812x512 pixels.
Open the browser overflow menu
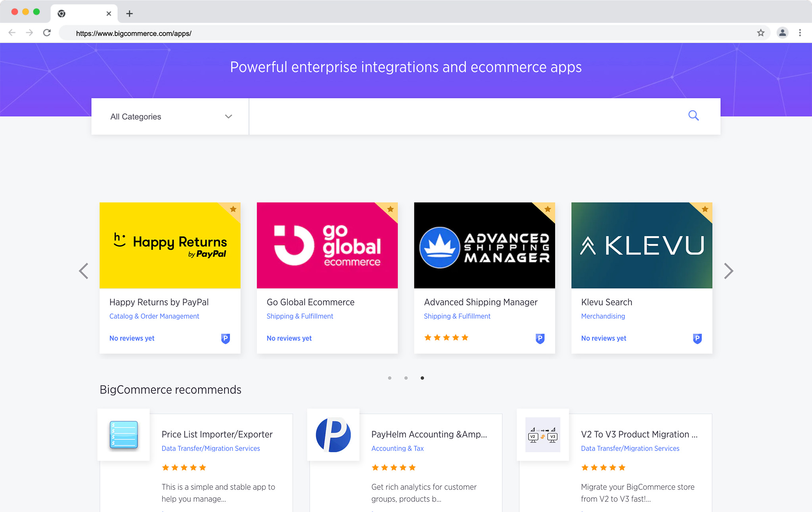(x=799, y=33)
